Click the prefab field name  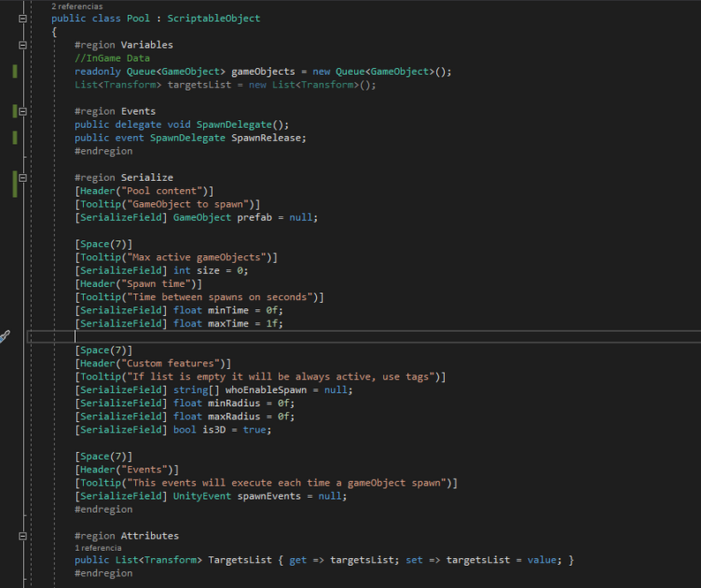[x=254, y=218]
